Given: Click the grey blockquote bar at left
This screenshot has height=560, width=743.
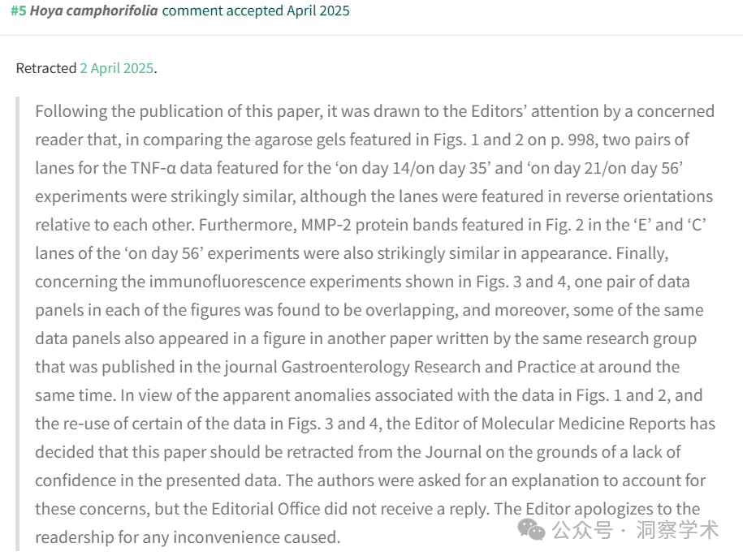Looking at the screenshot, I should click(18, 324).
